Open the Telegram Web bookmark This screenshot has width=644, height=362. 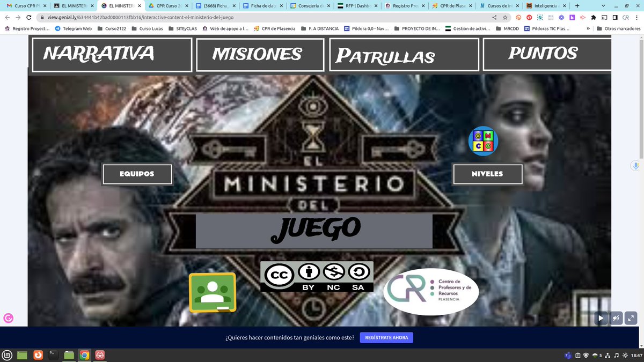point(74,28)
